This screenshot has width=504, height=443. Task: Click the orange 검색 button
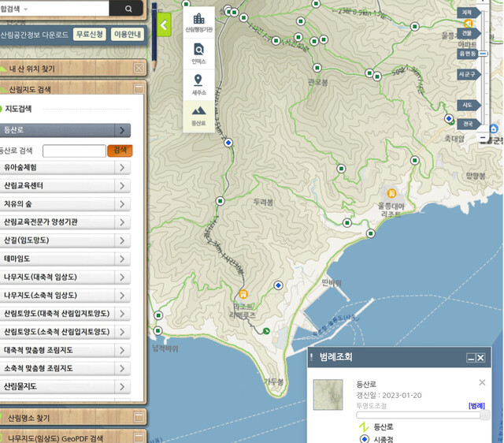tap(120, 151)
